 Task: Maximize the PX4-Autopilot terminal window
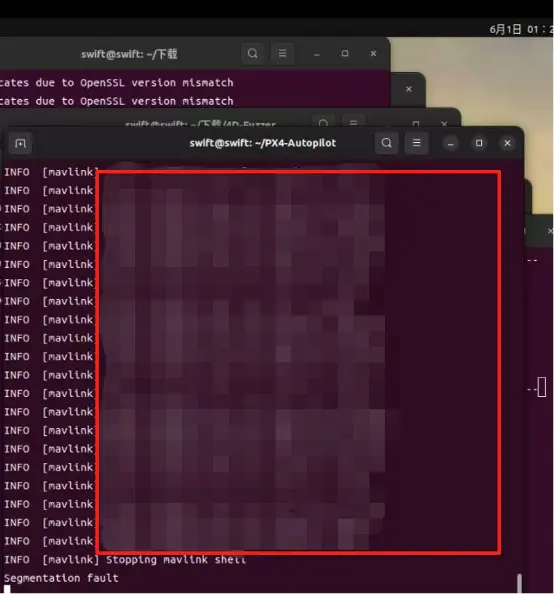coord(479,143)
